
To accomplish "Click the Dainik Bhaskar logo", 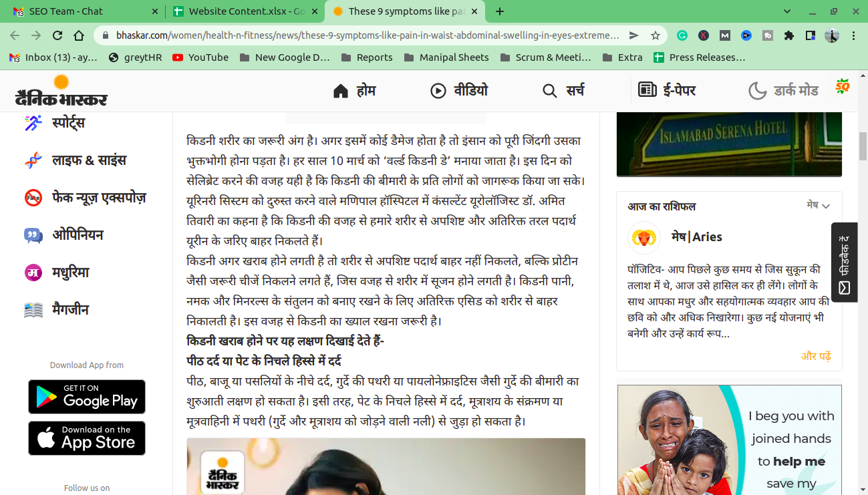I will (x=61, y=91).
